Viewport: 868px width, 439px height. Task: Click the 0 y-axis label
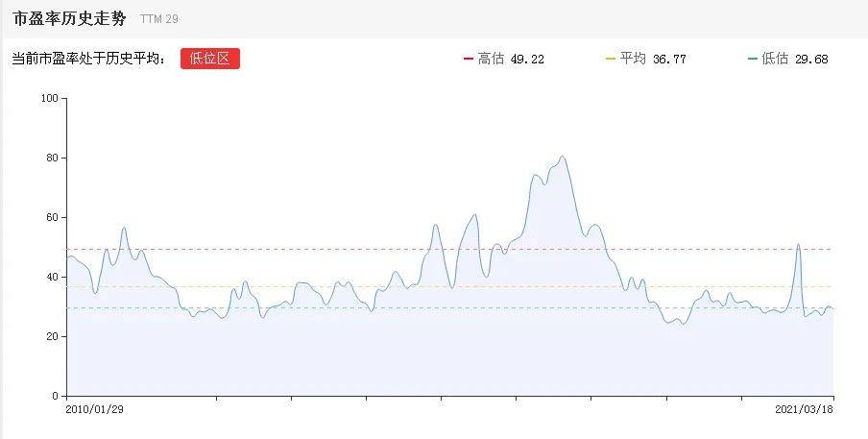click(55, 397)
